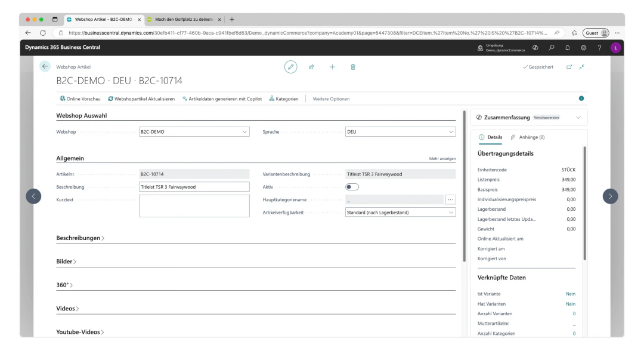Open the Sprache dropdown DEU
The width and height of the screenshot is (644, 363).
(401, 131)
